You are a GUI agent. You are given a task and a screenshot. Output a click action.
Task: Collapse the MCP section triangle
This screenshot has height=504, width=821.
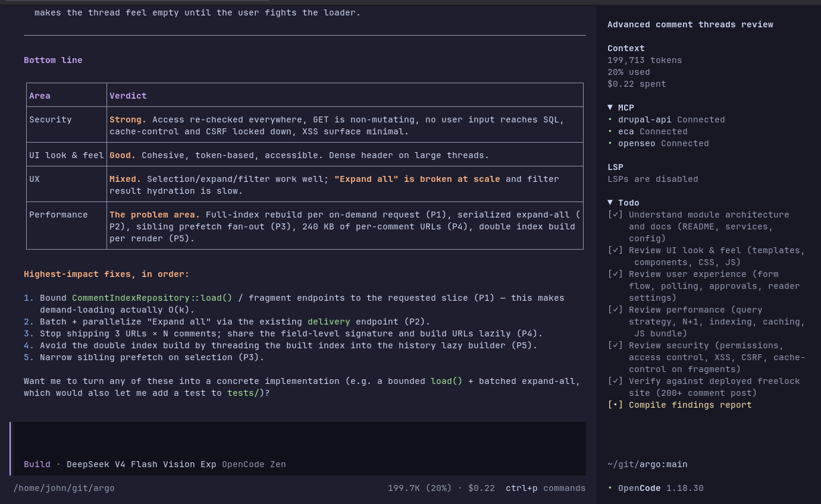click(610, 108)
